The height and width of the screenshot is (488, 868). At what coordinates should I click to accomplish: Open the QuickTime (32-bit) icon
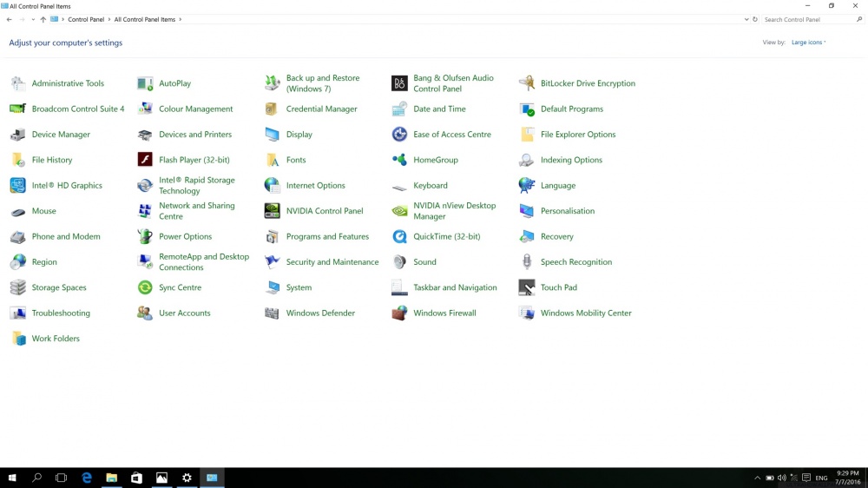(399, 236)
